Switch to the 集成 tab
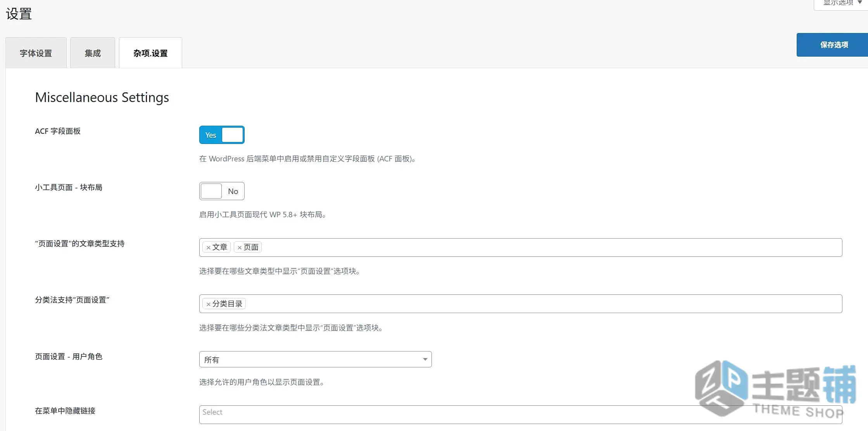The width and height of the screenshot is (868, 431). coord(93,53)
